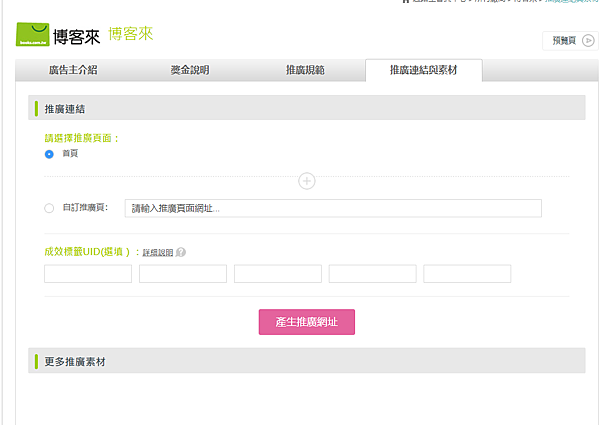The height and width of the screenshot is (425, 600).
Task: Open the 詳細說明 link
Action: click(158, 253)
